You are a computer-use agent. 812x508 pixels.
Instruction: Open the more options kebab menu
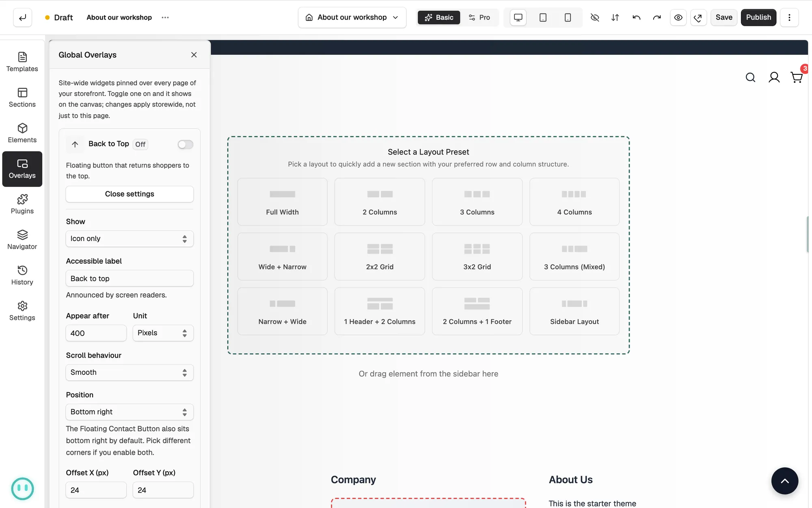789,17
